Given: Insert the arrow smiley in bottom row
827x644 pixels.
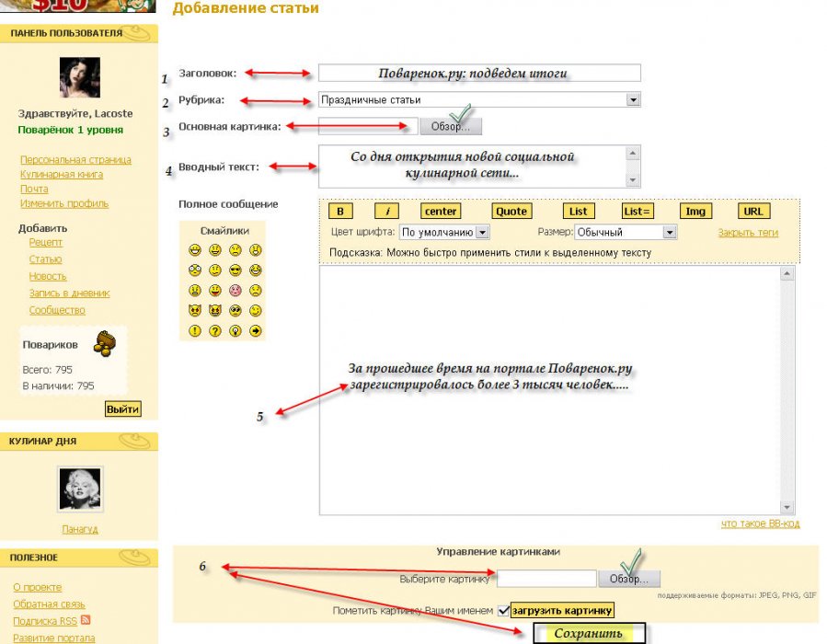Looking at the screenshot, I should click(x=256, y=331).
